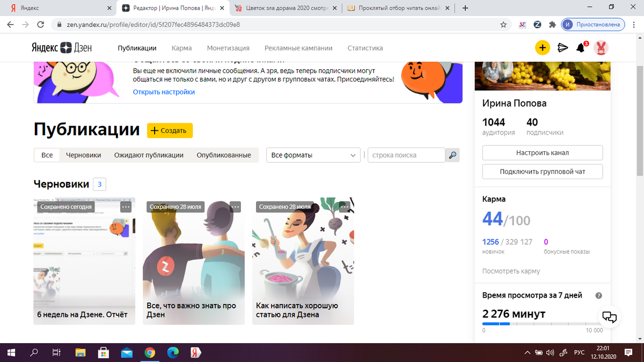The height and width of the screenshot is (362, 644).
Task: Open File Explorer from taskbar
Action: (x=80, y=352)
